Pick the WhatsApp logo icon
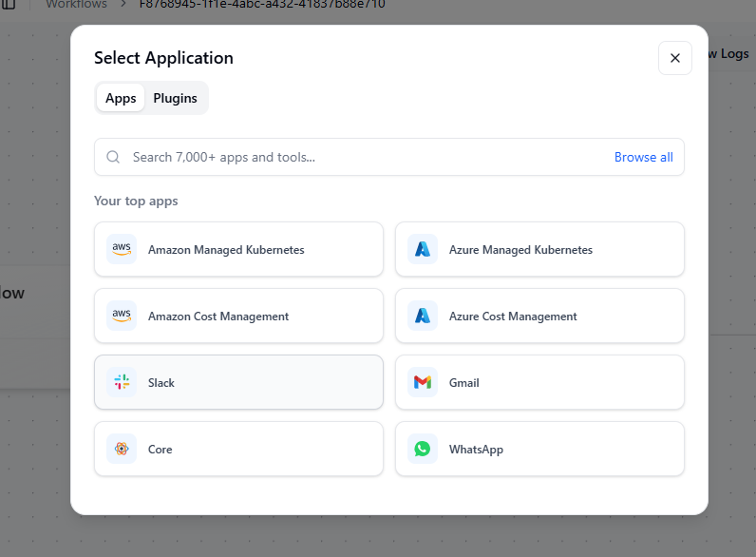Image resolution: width=756 pixels, height=557 pixels. [x=423, y=449]
